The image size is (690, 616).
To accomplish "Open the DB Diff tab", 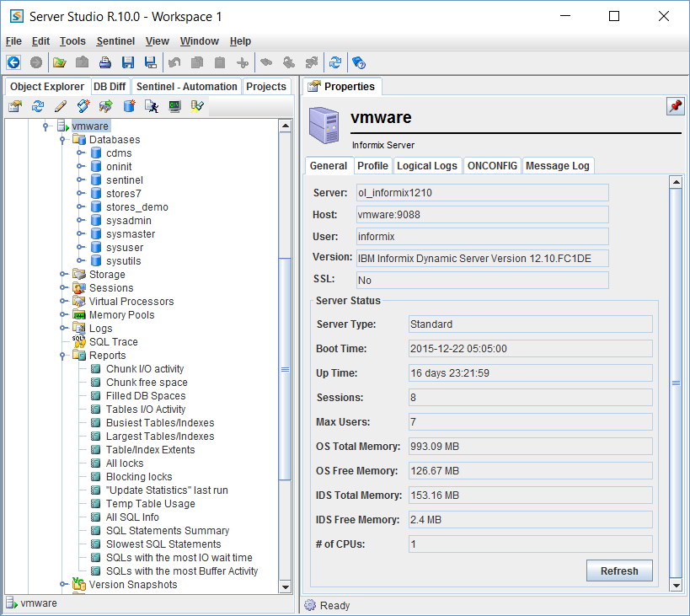I will (x=110, y=87).
